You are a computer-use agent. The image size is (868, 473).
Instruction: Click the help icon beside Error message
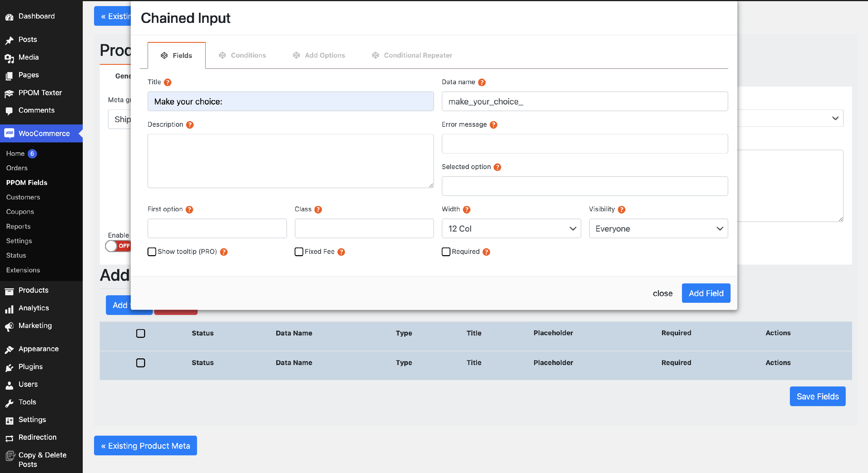point(493,125)
